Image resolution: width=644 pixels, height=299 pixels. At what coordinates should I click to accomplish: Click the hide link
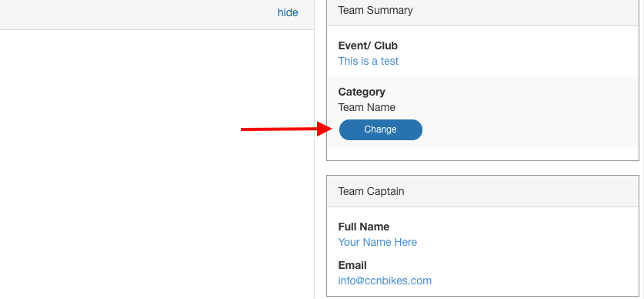pyautogui.click(x=288, y=13)
